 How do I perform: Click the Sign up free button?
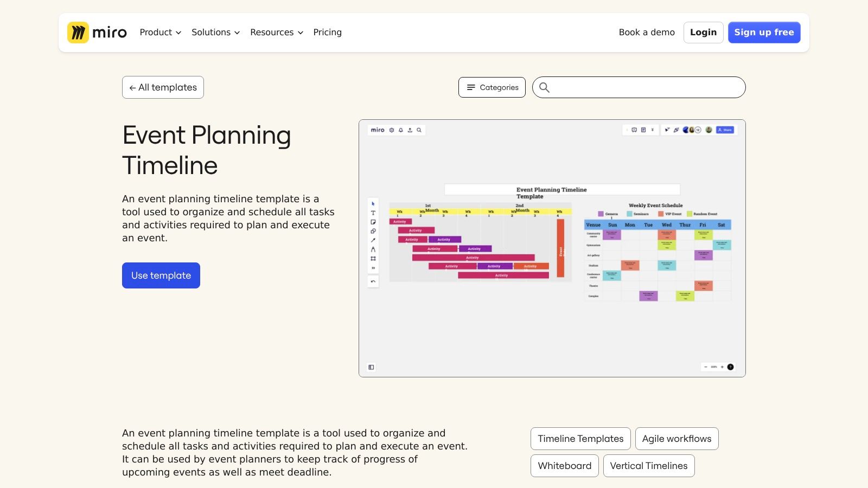tap(764, 33)
